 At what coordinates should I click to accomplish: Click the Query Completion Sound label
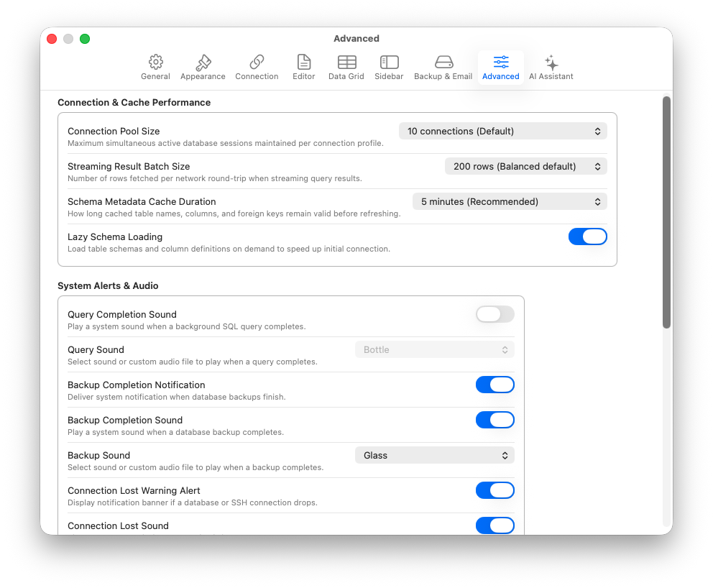(122, 314)
